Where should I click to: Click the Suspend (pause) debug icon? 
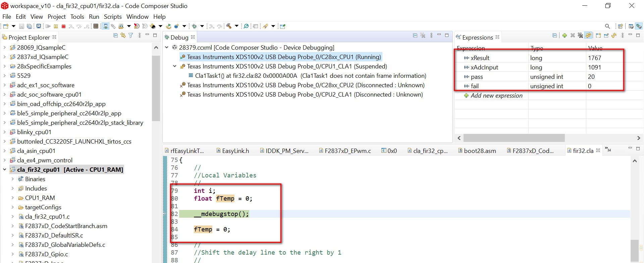[x=56, y=26]
